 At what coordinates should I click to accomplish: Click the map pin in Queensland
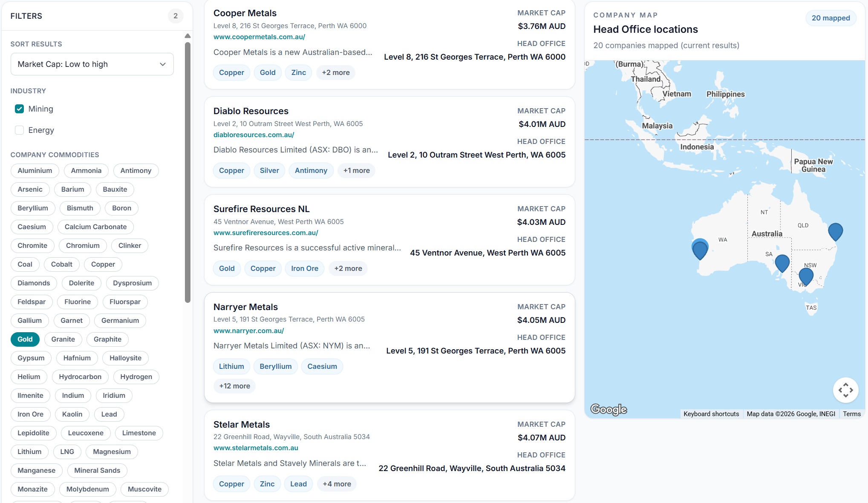tap(835, 231)
